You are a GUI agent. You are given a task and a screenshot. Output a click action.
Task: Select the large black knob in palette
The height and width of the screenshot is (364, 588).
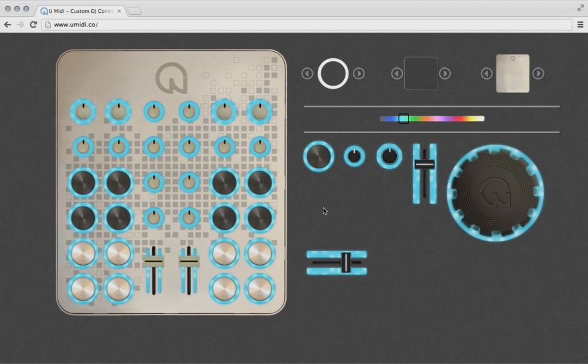[x=318, y=157]
